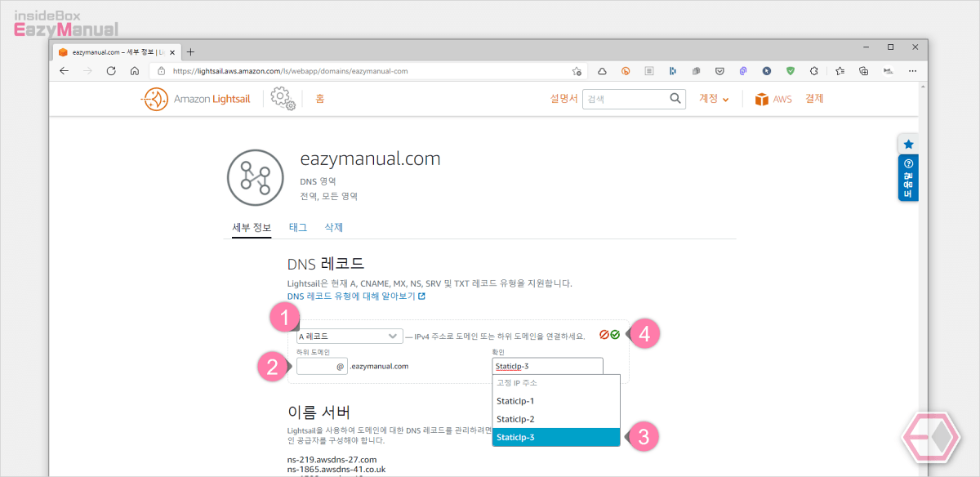
Task: Open the green shield extension icon
Action: [x=791, y=71]
